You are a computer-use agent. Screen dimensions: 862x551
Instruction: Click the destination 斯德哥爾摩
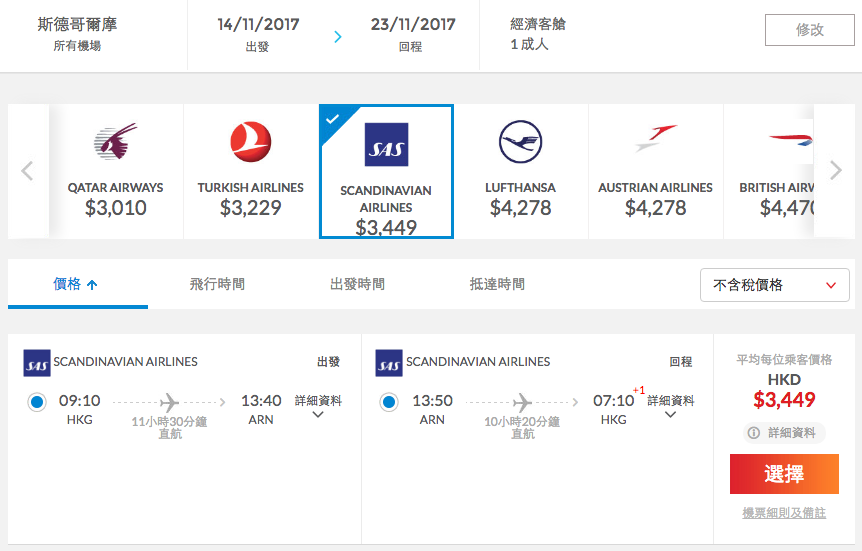coord(77,25)
